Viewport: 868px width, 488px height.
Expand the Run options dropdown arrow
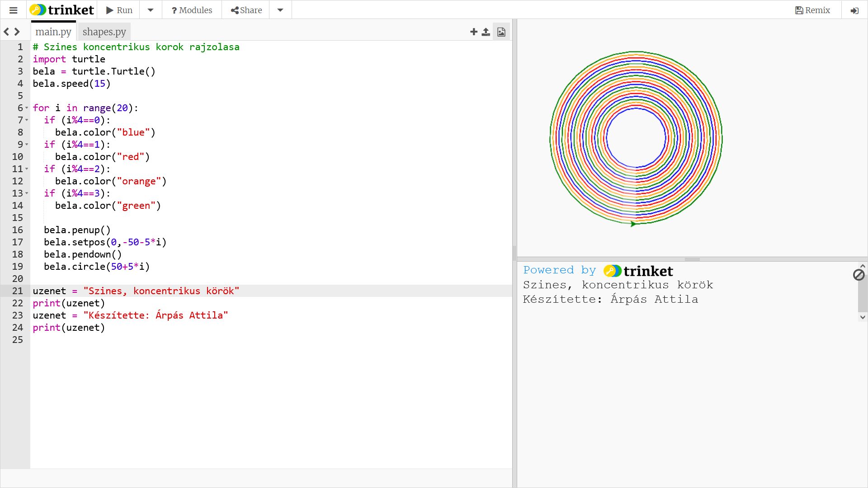click(x=151, y=10)
